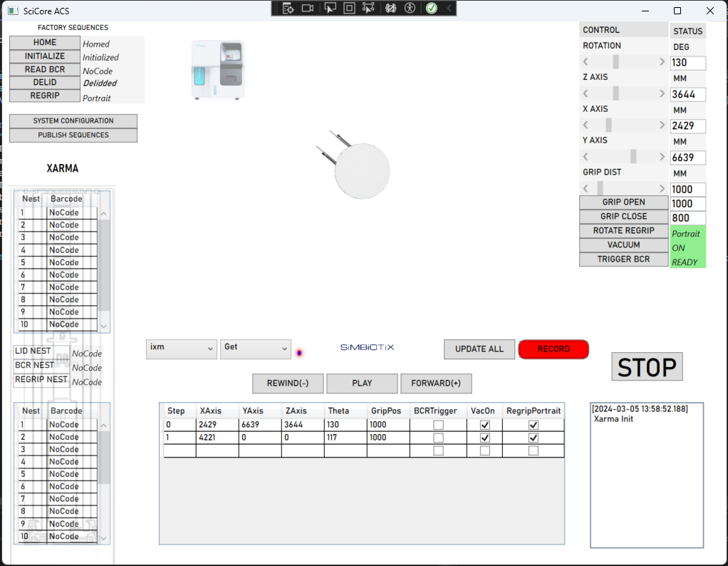The width and height of the screenshot is (728, 566).
Task: Toggle the Display Layout Adorners square icon
Action: point(349,9)
